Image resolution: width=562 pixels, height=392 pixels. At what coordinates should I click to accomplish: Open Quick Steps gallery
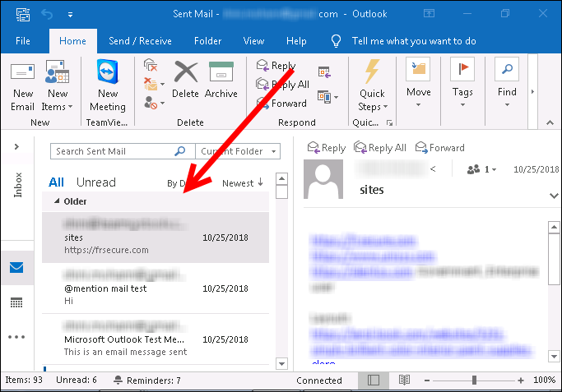point(373,86)
